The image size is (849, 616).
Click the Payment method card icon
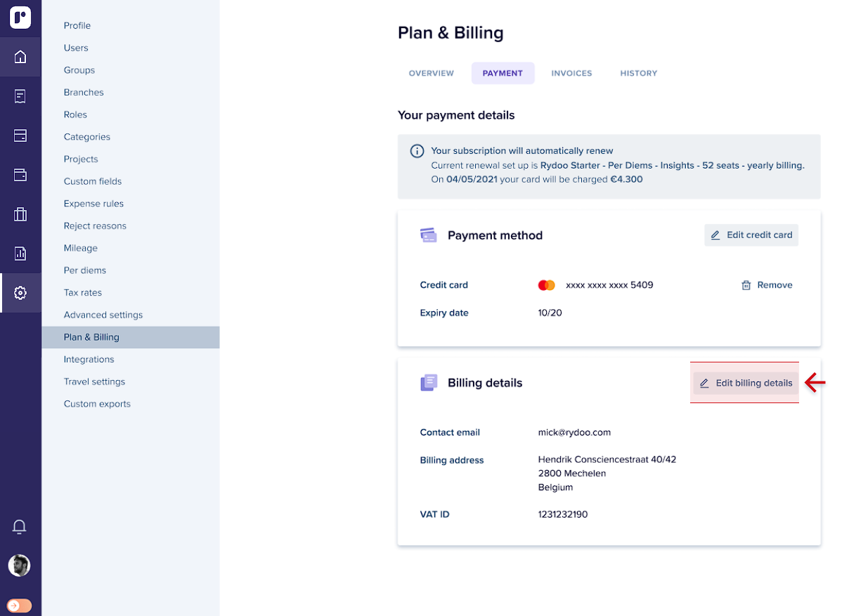[429, 235]
